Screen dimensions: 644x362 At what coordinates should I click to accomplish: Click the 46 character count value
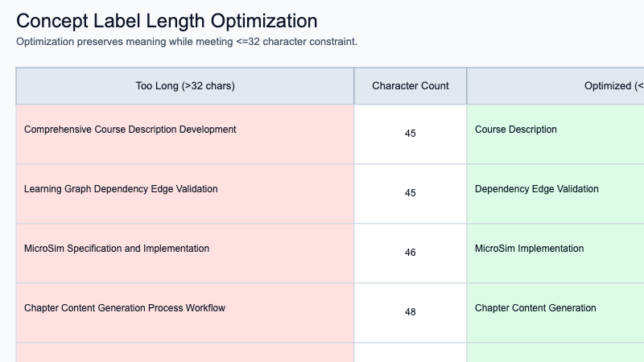[x=411, y=253]
